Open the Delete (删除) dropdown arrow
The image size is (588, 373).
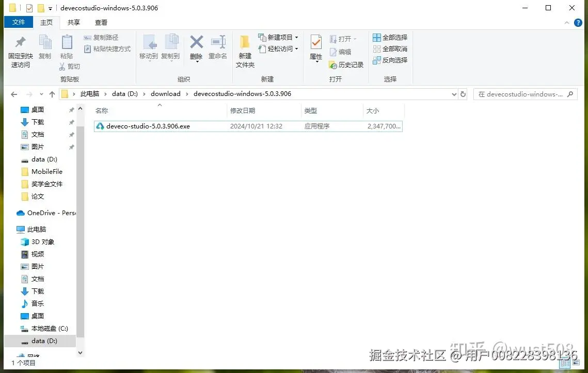coord(197,62)
